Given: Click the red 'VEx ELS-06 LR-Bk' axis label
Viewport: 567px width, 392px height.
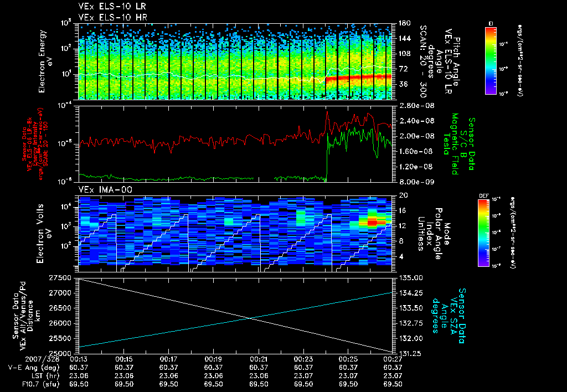Looking at the screenshot, I should pyautogui.click(x=29, y=144).
